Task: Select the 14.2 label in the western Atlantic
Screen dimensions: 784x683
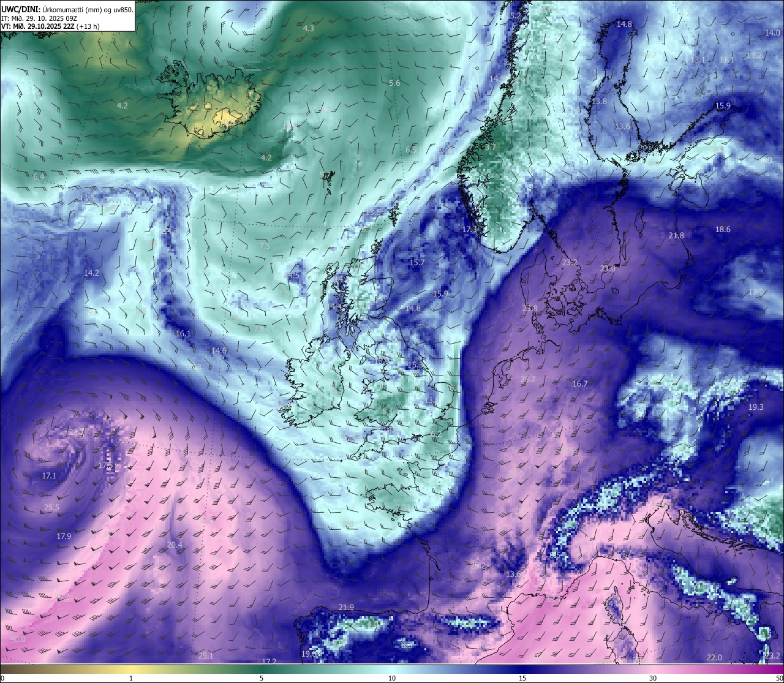Action: [91, 273]
